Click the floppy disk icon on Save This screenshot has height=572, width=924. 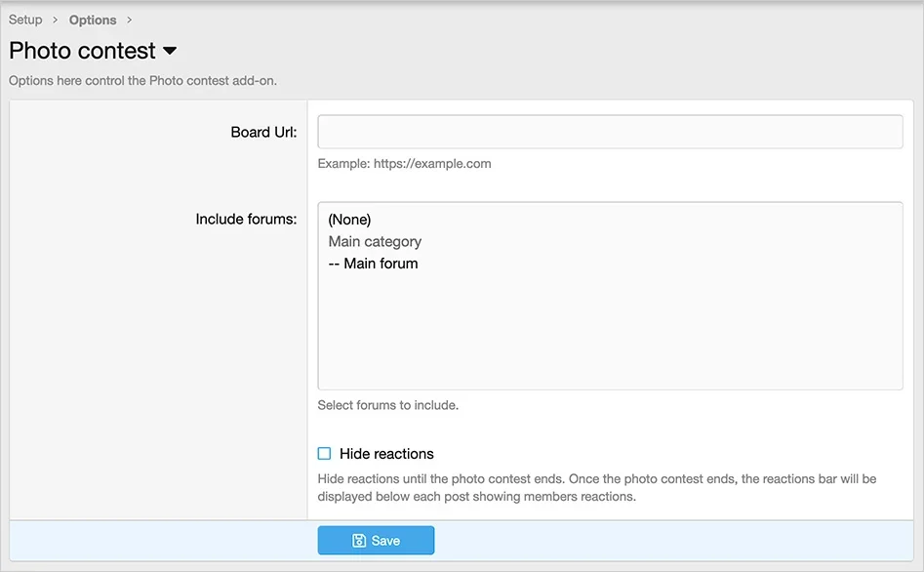tap(359, 541)
